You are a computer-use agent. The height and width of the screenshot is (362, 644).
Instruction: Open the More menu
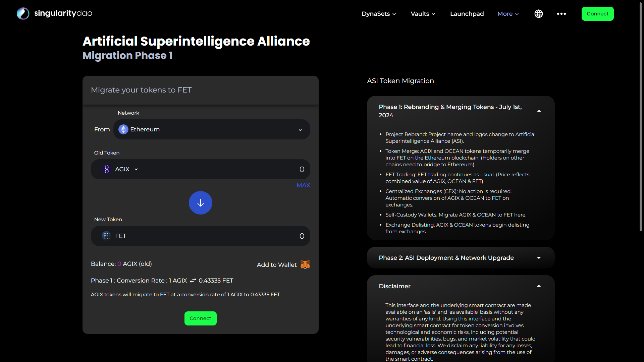pos(508,14)
